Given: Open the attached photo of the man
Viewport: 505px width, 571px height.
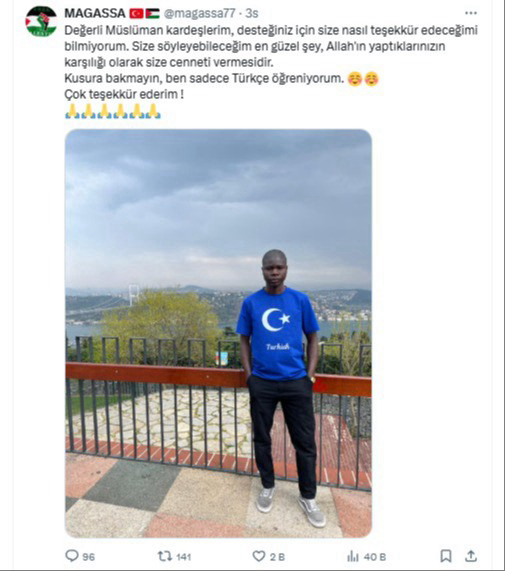Looking at the screenshot, I should [x=218, y=333].
